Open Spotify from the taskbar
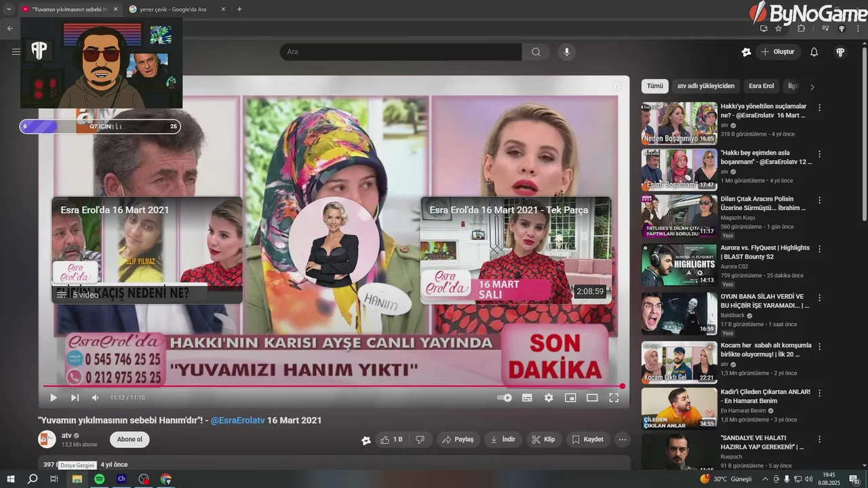Screen dimensions: 868x488 coord(100,479)
